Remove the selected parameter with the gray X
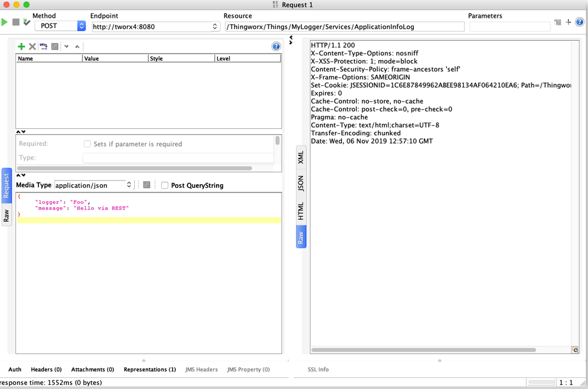Image resolution: width=588 pixels, height=389 pixels. [32, 46]
